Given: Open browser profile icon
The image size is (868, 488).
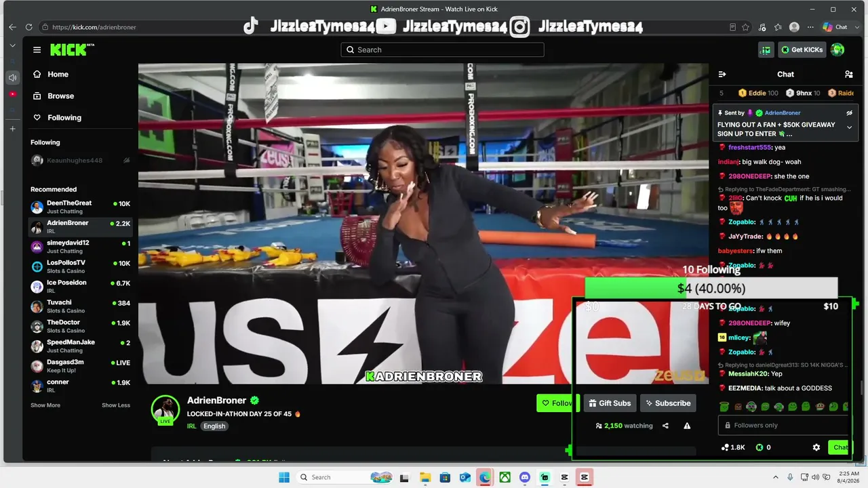Looking at the screenshot, I should (794, 27).
